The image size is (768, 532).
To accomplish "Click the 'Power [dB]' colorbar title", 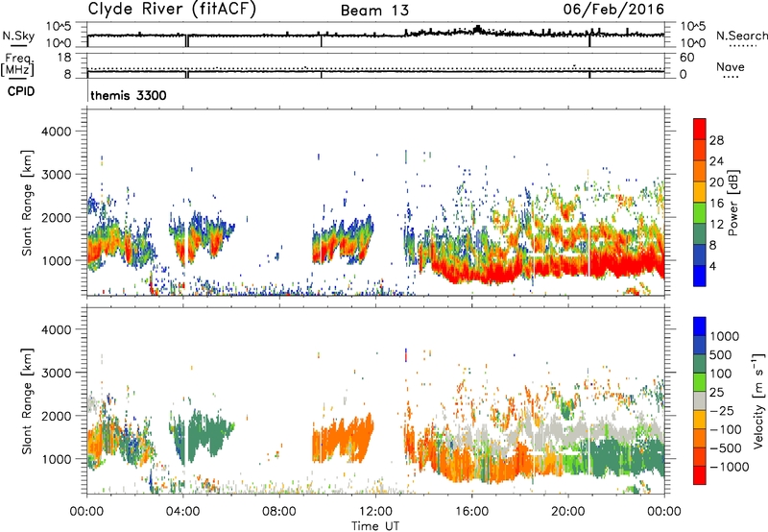I will tap(733, 203).
